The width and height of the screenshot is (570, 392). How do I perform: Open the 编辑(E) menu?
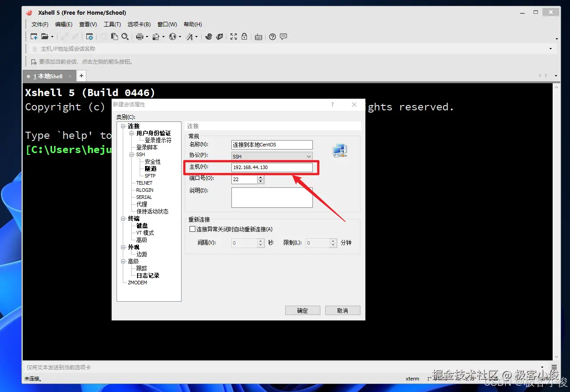64,24
